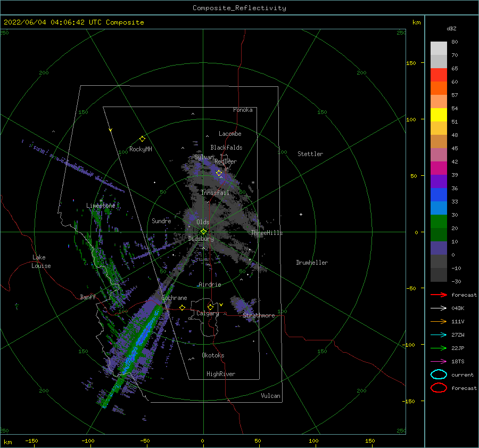
Task: Select the HighRiver label
Action: click(221, 374)
